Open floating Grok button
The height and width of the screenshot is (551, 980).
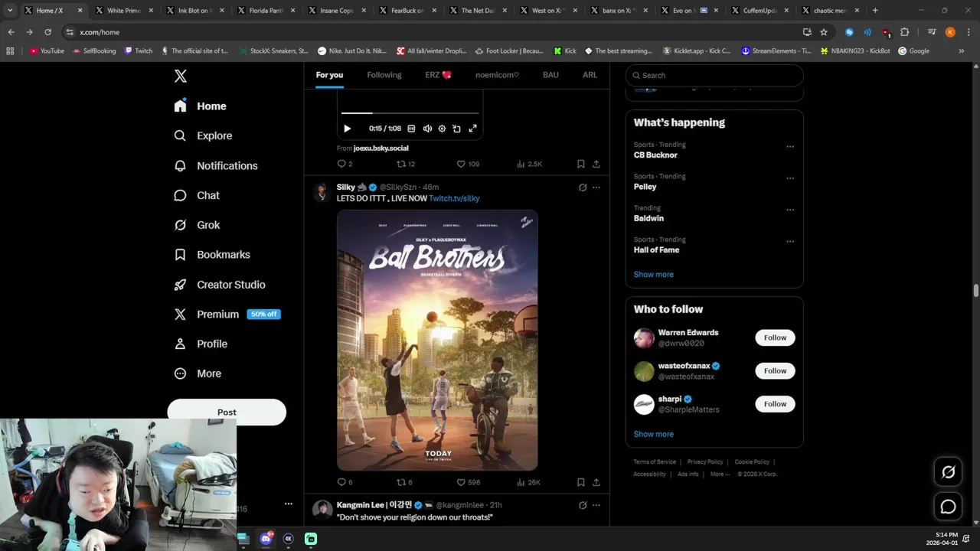pos(948,472)
